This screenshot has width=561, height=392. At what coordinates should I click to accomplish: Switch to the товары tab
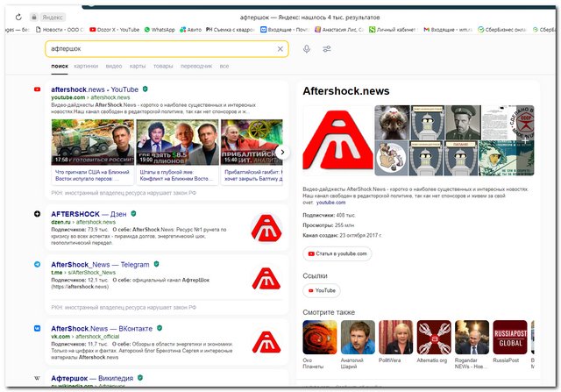[x=163, y=66]
